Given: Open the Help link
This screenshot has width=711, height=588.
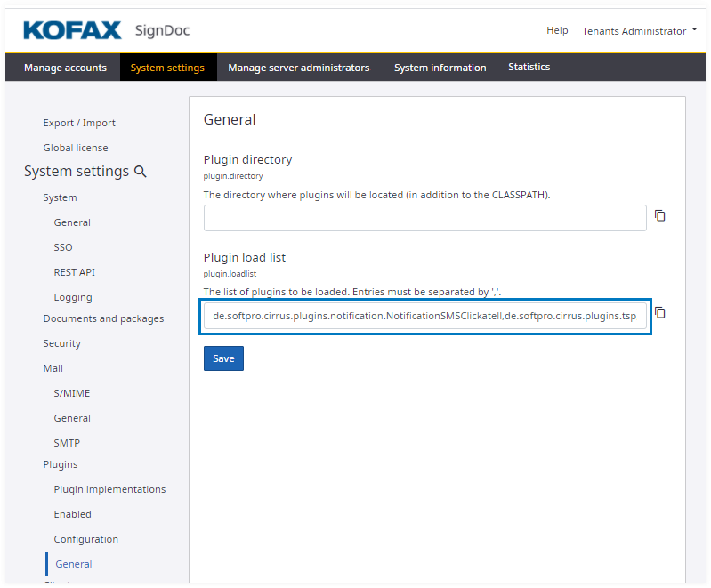Looking at the screenshot, I should pyautogui.click(x=557, y=31).
